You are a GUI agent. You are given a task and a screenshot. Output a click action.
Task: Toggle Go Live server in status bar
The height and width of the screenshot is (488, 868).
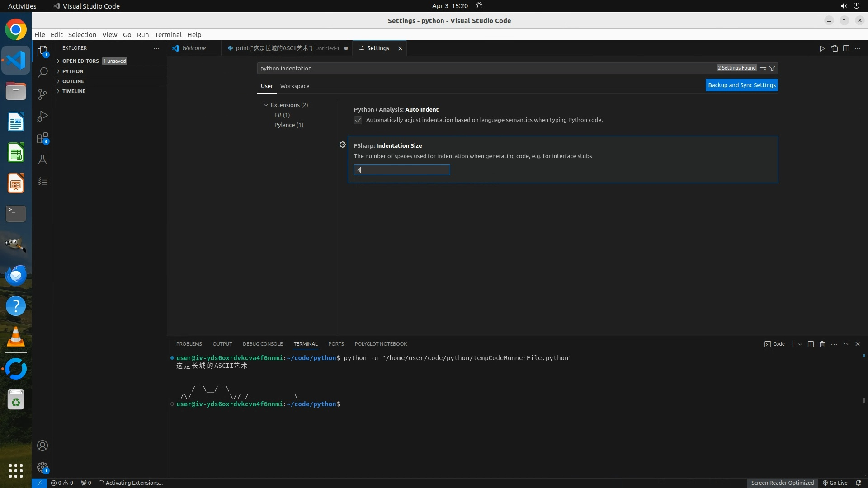pos(835,483)
